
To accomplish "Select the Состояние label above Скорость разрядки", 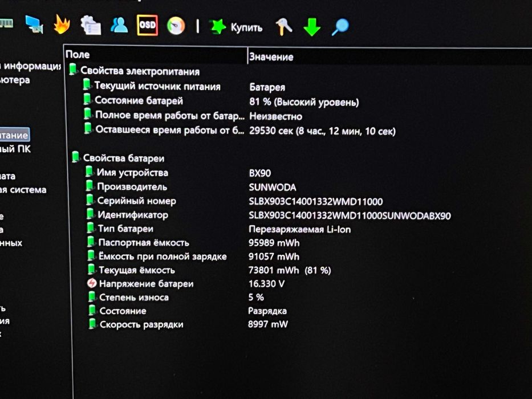I will (123, 311).
